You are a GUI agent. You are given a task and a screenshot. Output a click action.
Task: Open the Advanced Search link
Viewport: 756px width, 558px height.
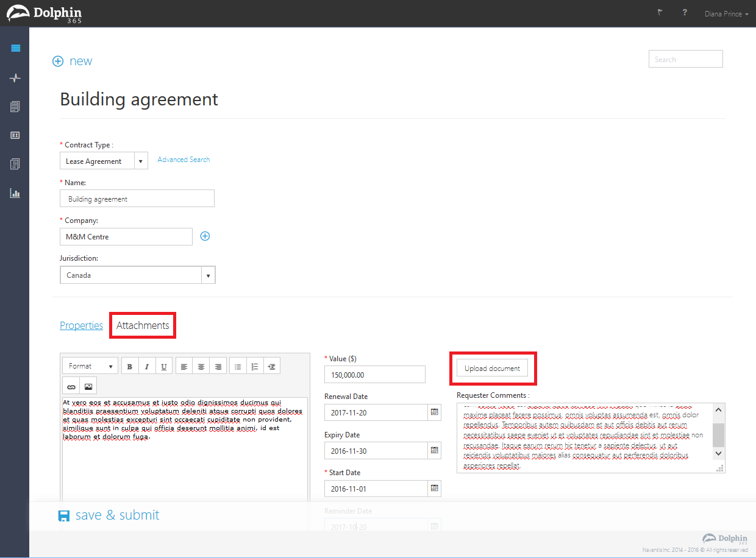(x=184, y=160)
